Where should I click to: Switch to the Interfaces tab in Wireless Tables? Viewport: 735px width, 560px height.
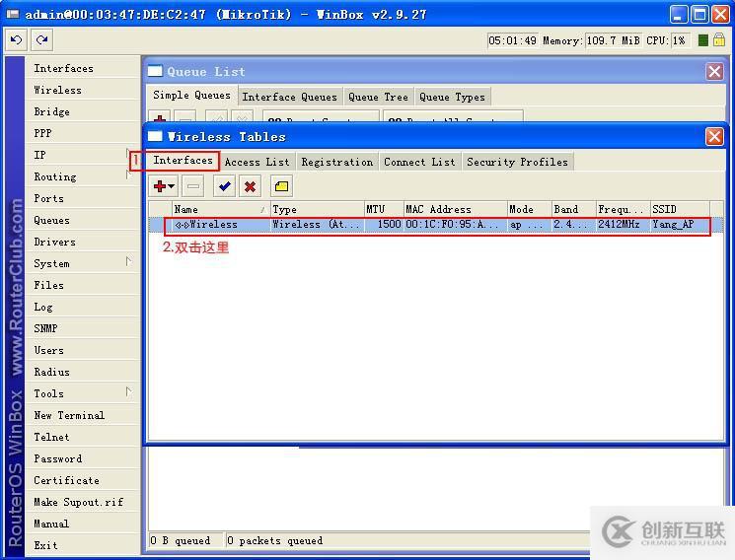[183, 161]
